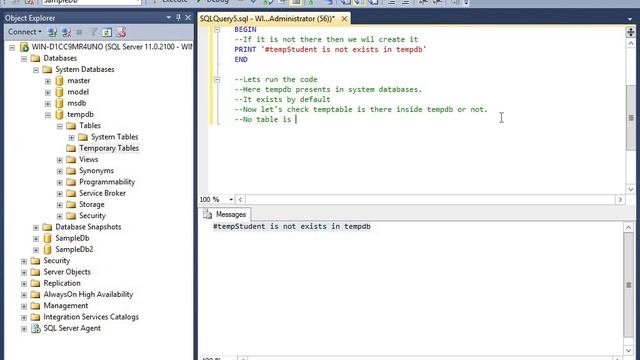Expand the Views folder
The height and width of the screenshot is (360, 640).
pyautogui.click(x=60, y=160)
